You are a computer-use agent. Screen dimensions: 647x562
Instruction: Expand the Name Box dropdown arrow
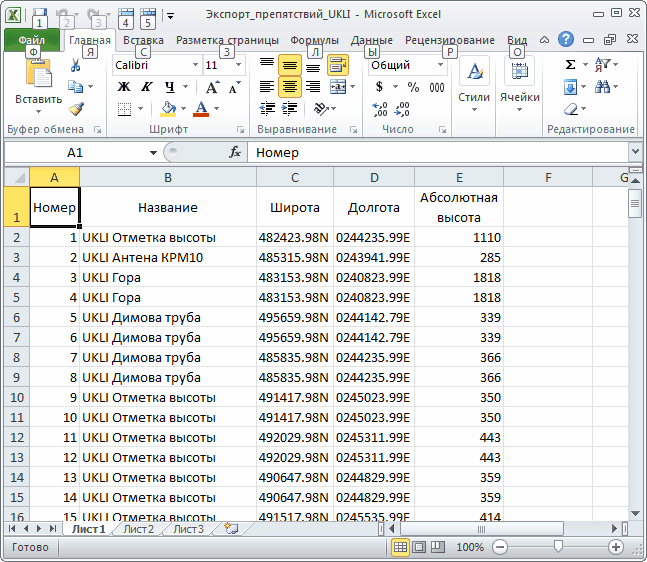tap(153, 153)
